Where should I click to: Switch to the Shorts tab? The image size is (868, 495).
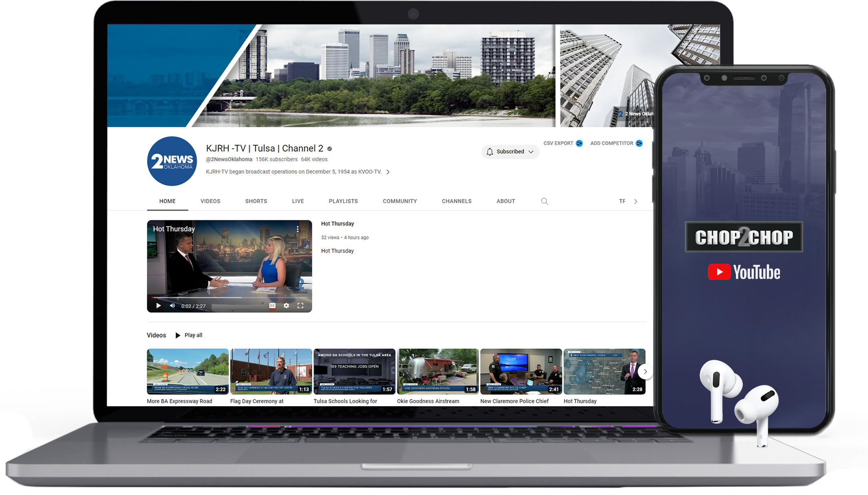click(x=256, y=202)
